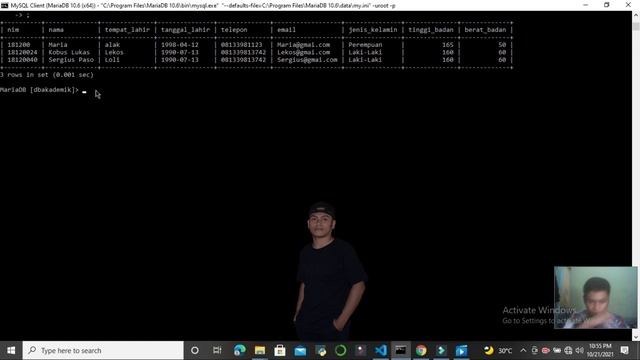640x360 pixels.
Task: Click the 'nim' column header
Action: point(13,30)
